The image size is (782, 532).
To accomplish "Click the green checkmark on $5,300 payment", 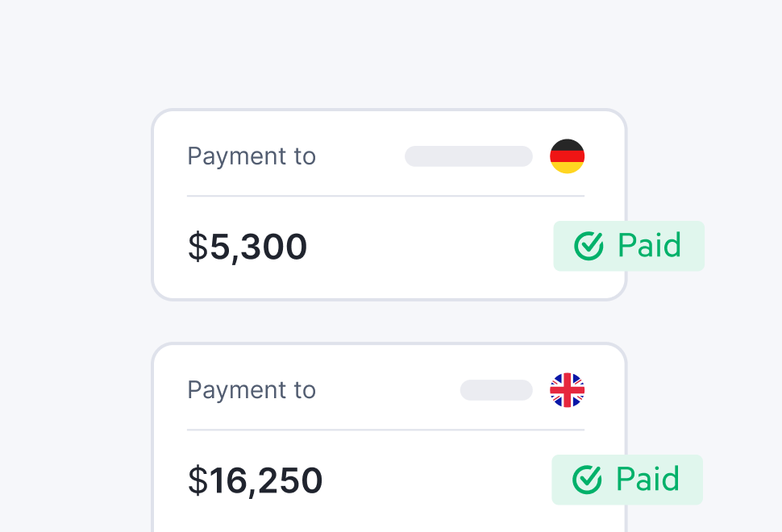I will 589,246.
